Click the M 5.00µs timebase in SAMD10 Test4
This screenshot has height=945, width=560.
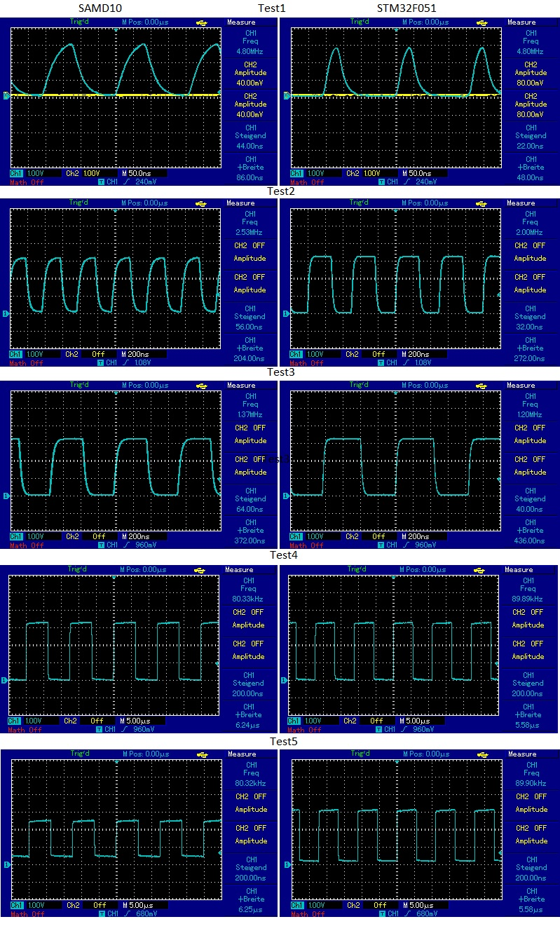(136, 721)
